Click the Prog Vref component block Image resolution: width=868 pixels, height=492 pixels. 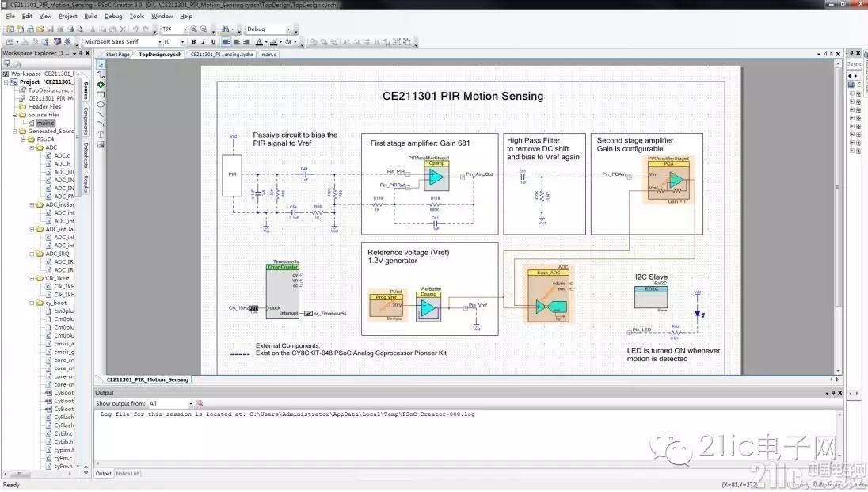pyautogui.click(x=386, y=305)
